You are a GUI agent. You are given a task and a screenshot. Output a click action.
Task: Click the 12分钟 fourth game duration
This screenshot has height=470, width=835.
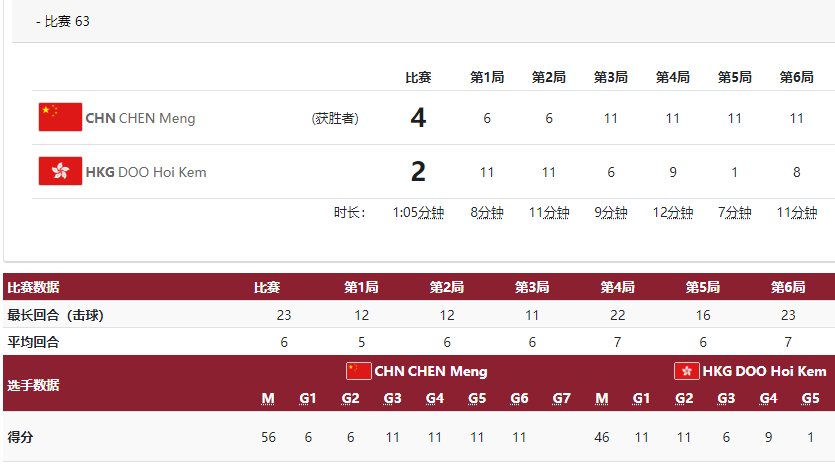(x=673, y=213)
